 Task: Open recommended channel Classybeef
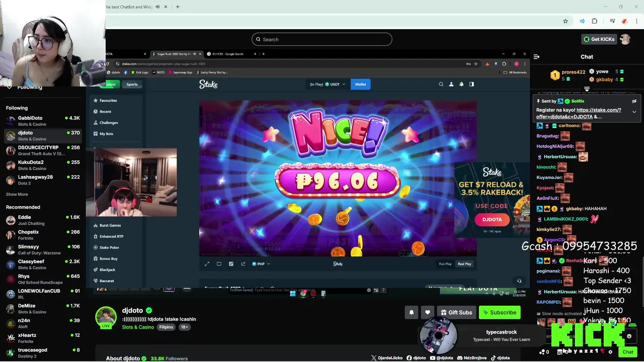tap(43, 264)
